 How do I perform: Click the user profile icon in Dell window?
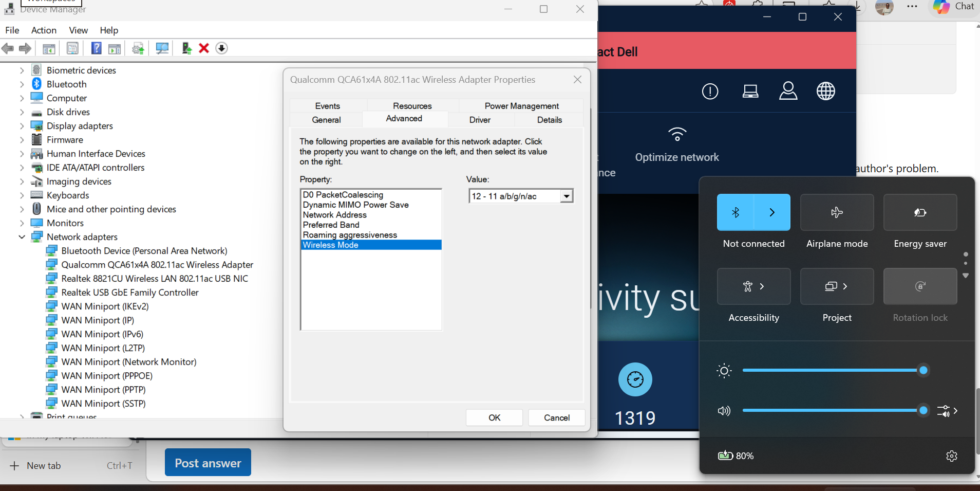pyautogui.click(x=788, y=91)
